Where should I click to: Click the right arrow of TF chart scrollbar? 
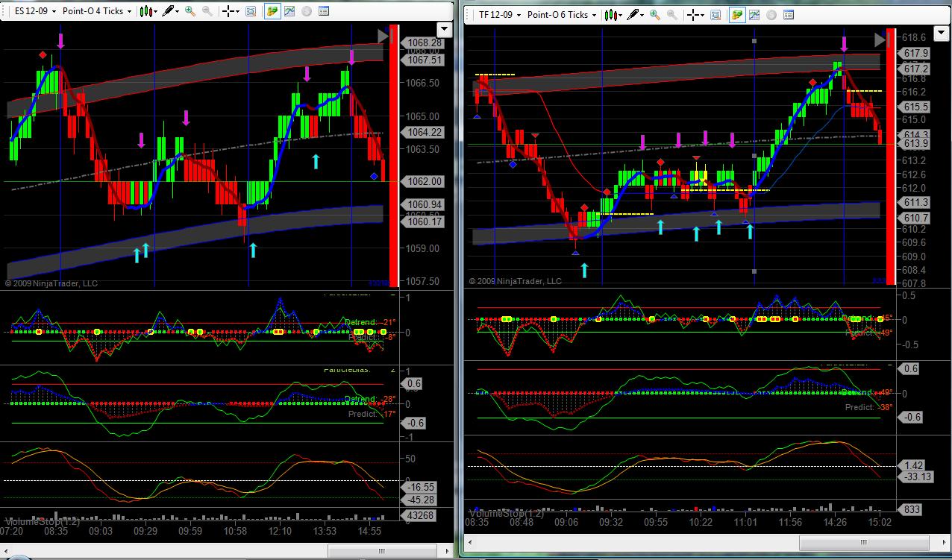point(944,544)
